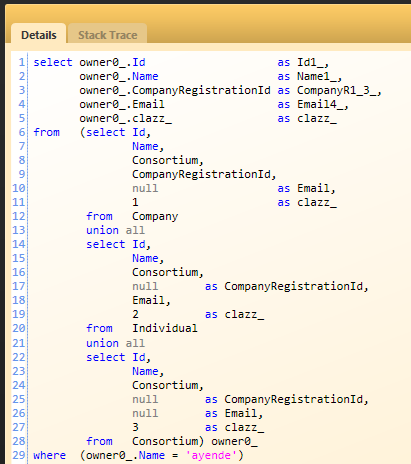Click 'Consortium,' on line 24
The height and width of the screenshot is (464, 411).
[168, 385]
